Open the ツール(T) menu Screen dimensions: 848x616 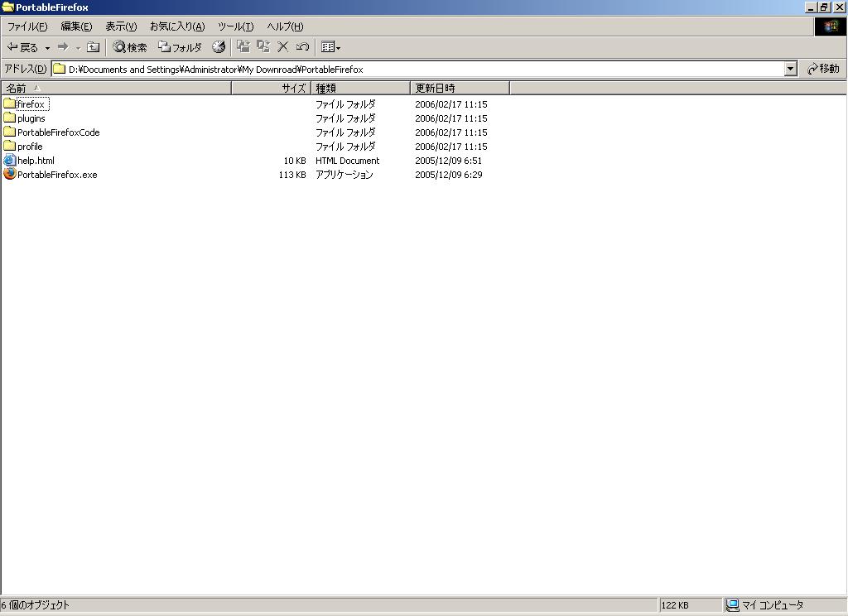[x=235, y=26]
